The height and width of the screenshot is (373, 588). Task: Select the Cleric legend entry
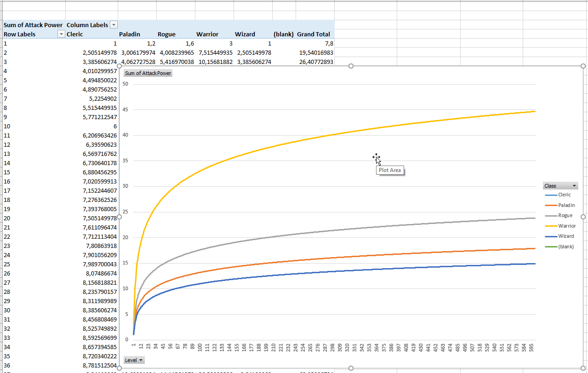click(x=564, y=195)
